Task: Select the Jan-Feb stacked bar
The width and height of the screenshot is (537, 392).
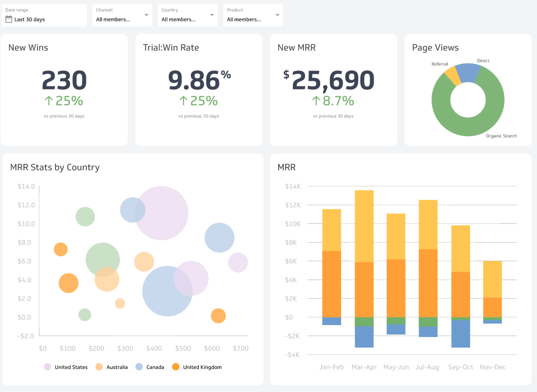Action: click(x=332, y=267)
